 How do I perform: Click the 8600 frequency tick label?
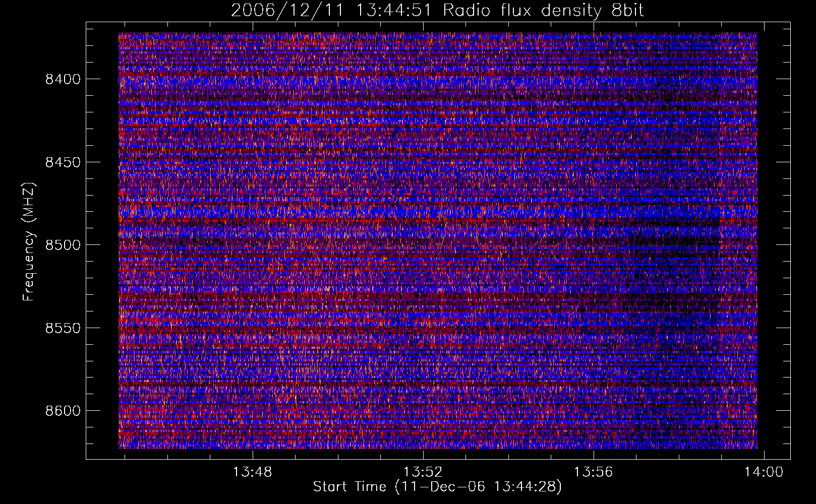[x=63, y=411]
